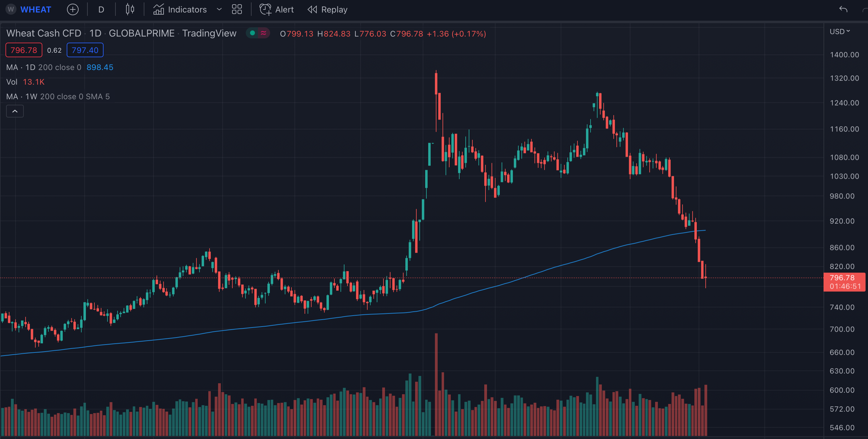Open Indicators from the chart icon
Image resolution: width=868 pixels, height=439 pixels.
158,9
